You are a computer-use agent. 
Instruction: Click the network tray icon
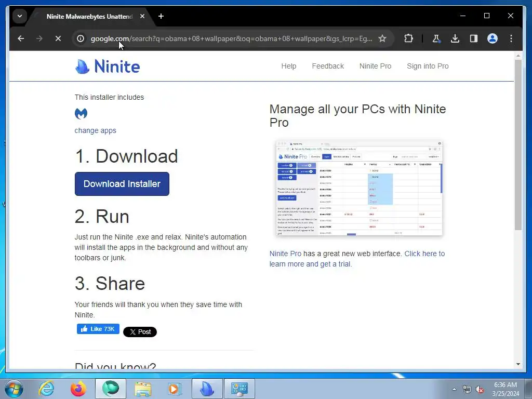tap(467, 389)
